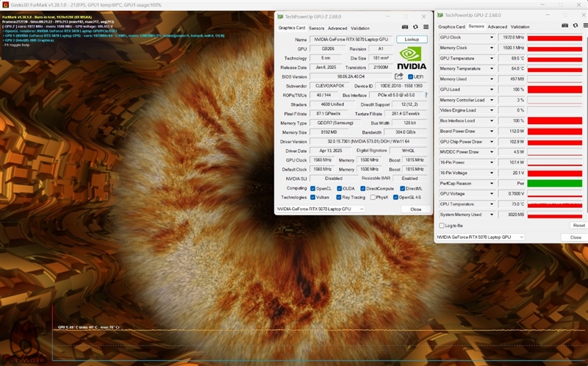Click the Lookup button
Viewport: 588px width, 366px height.
coord(411,40)
